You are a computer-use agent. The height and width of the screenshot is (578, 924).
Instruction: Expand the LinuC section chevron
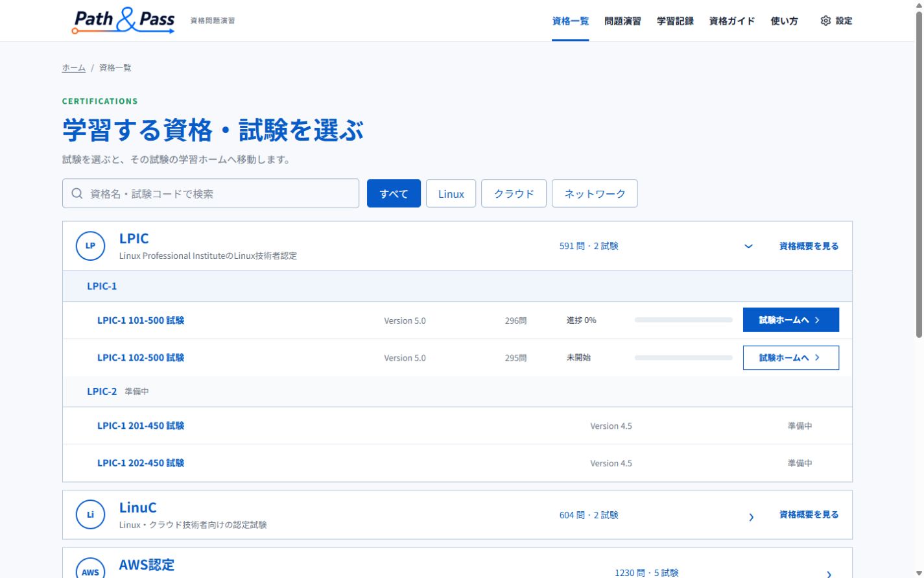click(x=751, y=517)
